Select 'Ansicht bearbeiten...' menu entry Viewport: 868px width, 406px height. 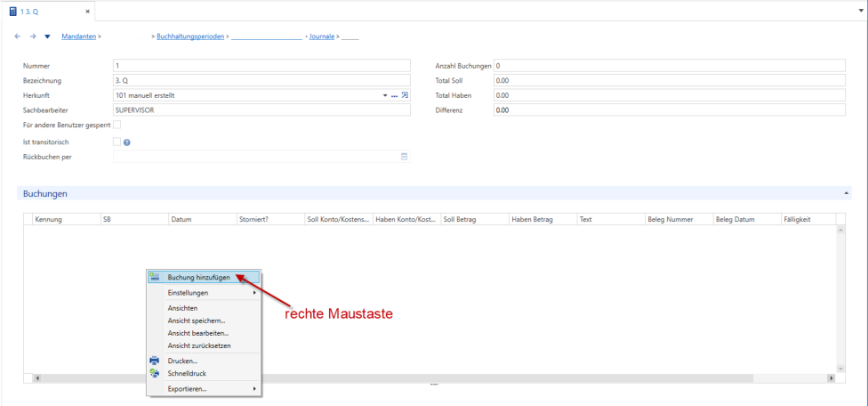tap(204, 333)
